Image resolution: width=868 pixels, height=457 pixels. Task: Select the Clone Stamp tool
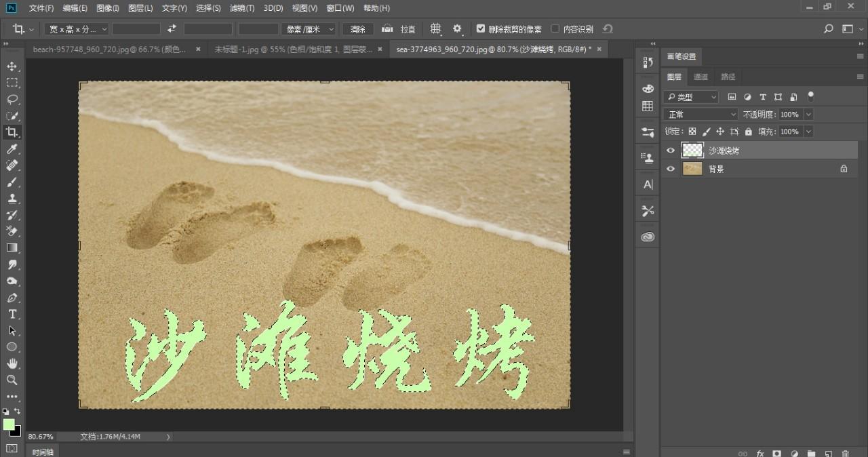pyautogui.click(x=12, y=199)
